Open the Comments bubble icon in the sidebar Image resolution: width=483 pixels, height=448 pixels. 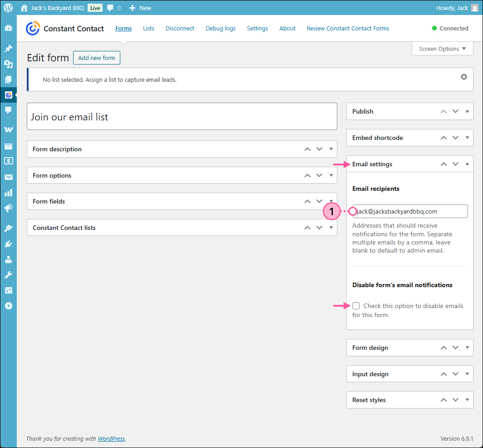(8, 110)
